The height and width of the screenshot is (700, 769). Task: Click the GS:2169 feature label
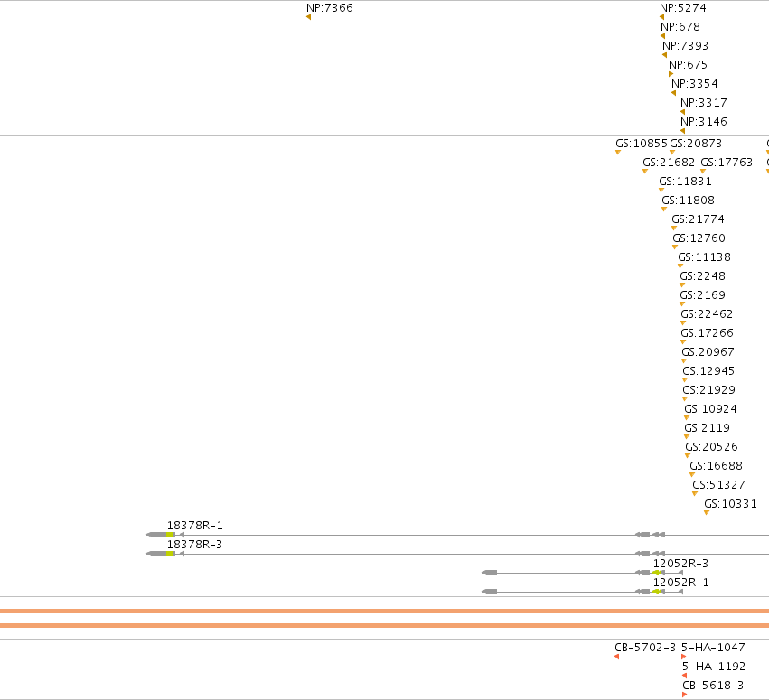(x=702, y=295)
